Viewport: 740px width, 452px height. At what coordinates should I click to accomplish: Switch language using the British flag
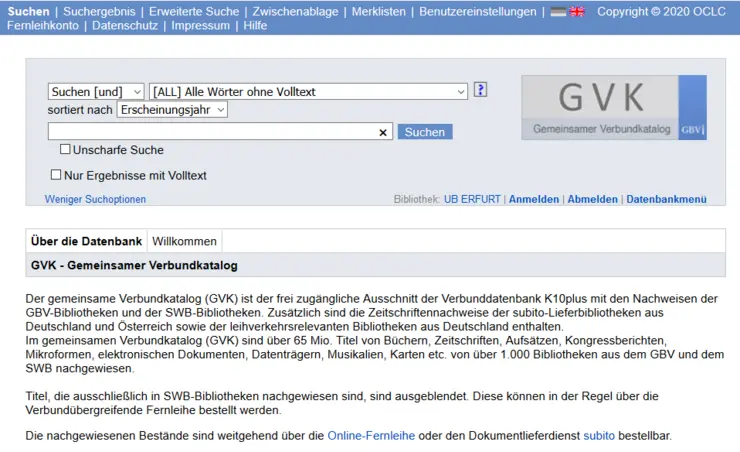pyautogui.click(x=577, y=12)
